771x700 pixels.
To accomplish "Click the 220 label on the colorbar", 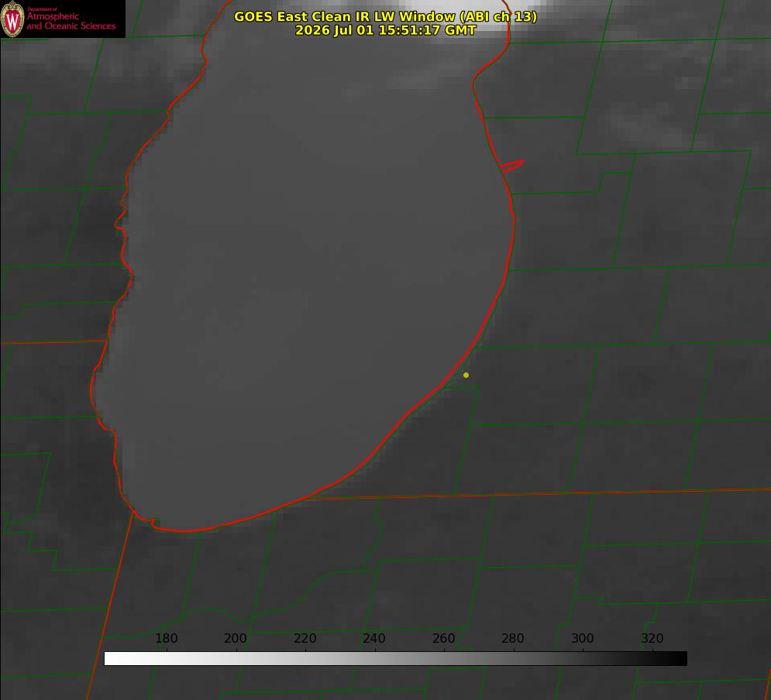I will 305,638.
